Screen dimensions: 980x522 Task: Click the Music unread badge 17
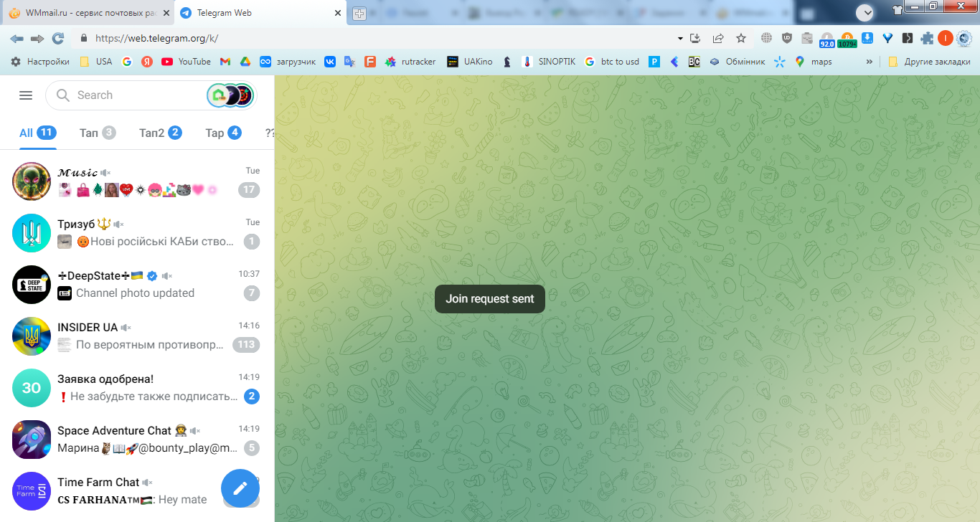pos(249,190)
